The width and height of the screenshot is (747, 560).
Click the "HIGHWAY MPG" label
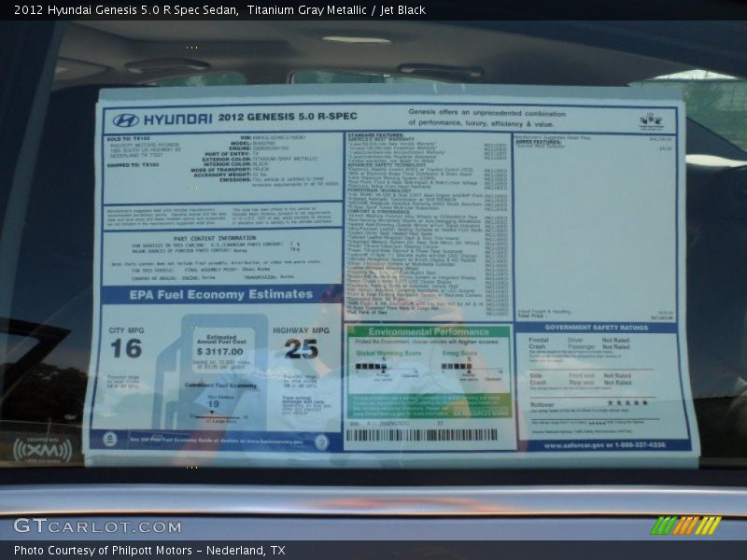coord(301,330)
